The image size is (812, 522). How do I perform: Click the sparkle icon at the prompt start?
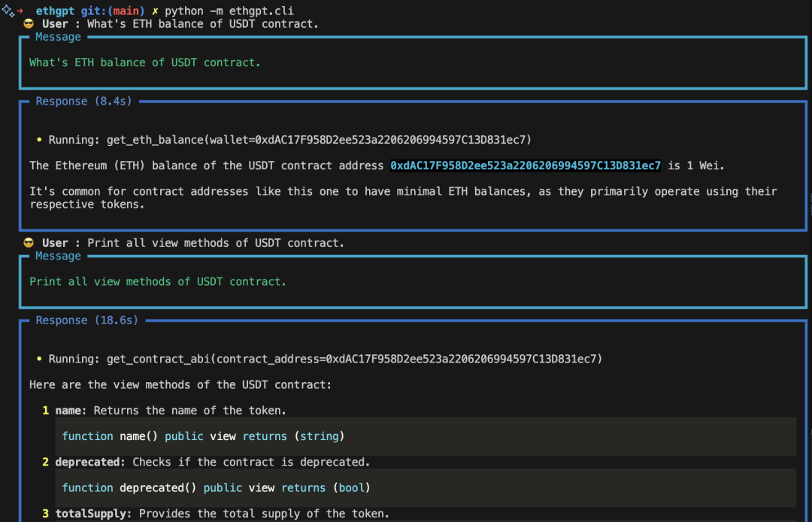pyautogui.click(x=8, y=11)
